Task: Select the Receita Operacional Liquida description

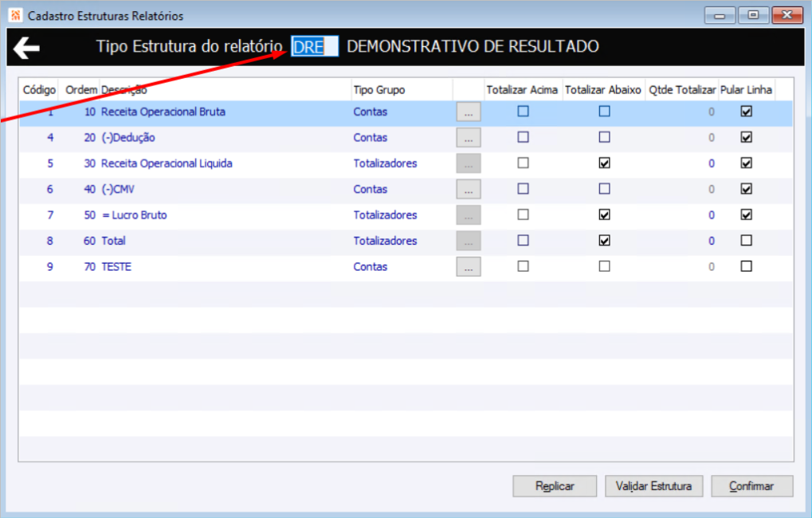Action: coord(167,163)
